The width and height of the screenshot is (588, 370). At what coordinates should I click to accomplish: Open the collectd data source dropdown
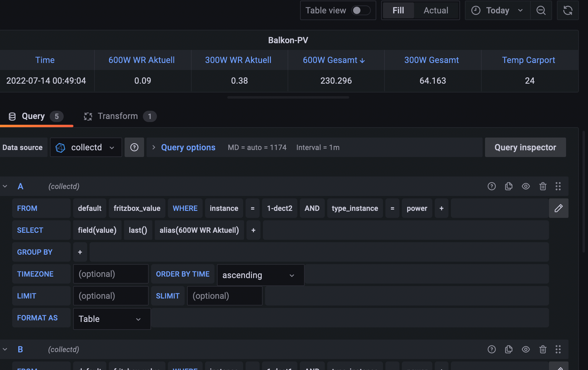(x=86, y=147)
